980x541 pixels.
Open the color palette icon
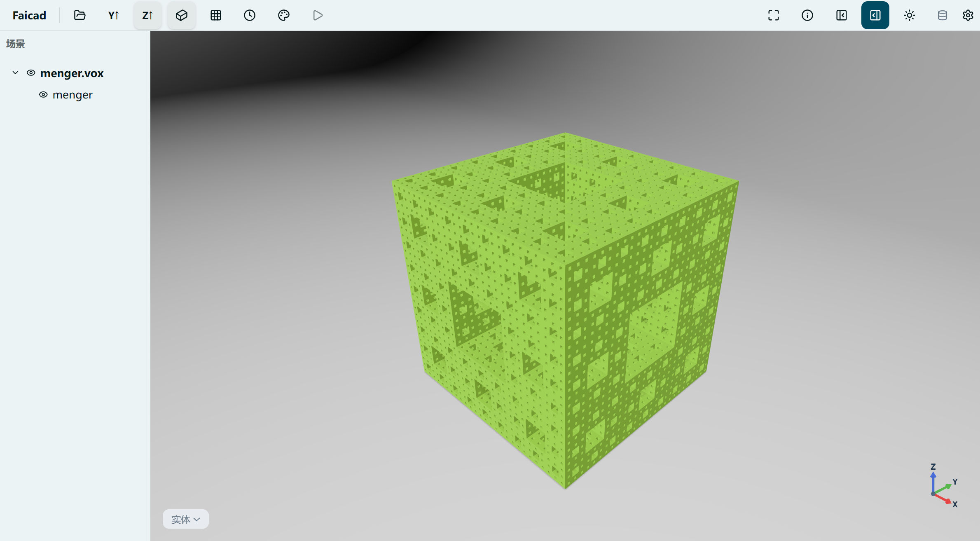click(284, 15)
